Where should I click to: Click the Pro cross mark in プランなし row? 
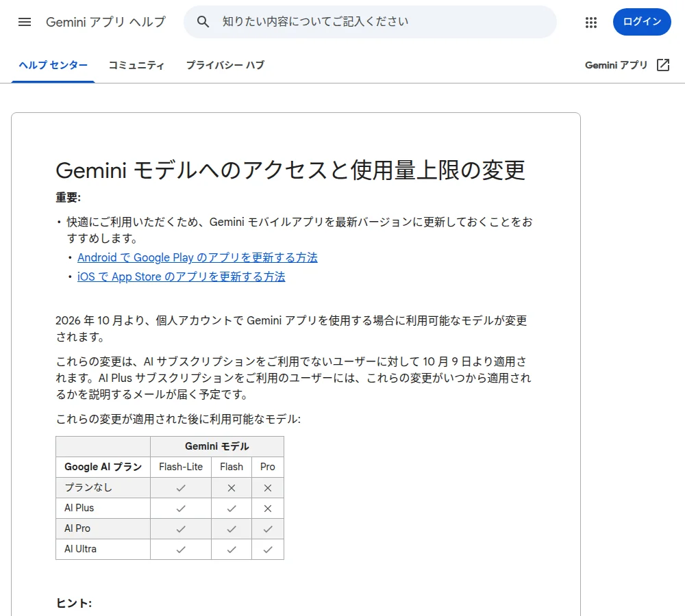pos(268,488)
